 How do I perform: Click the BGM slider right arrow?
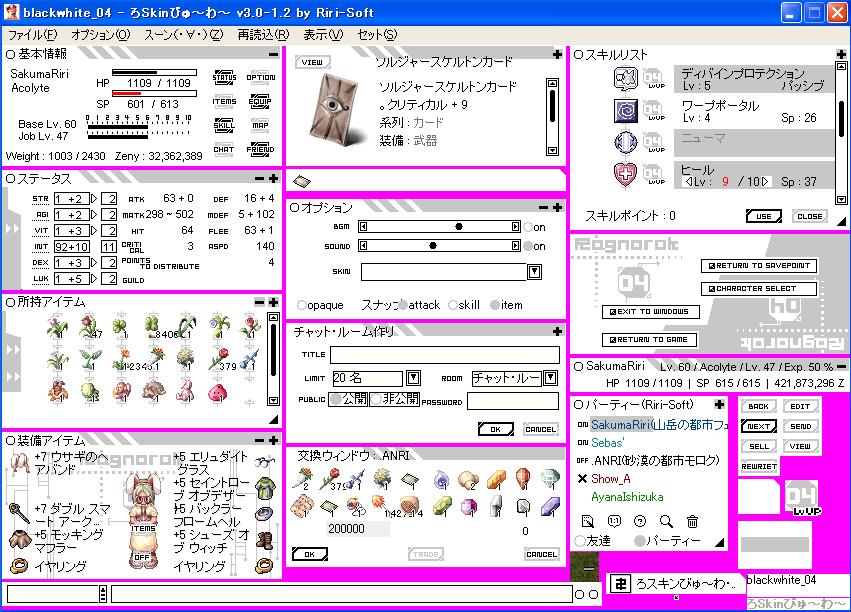515,227
